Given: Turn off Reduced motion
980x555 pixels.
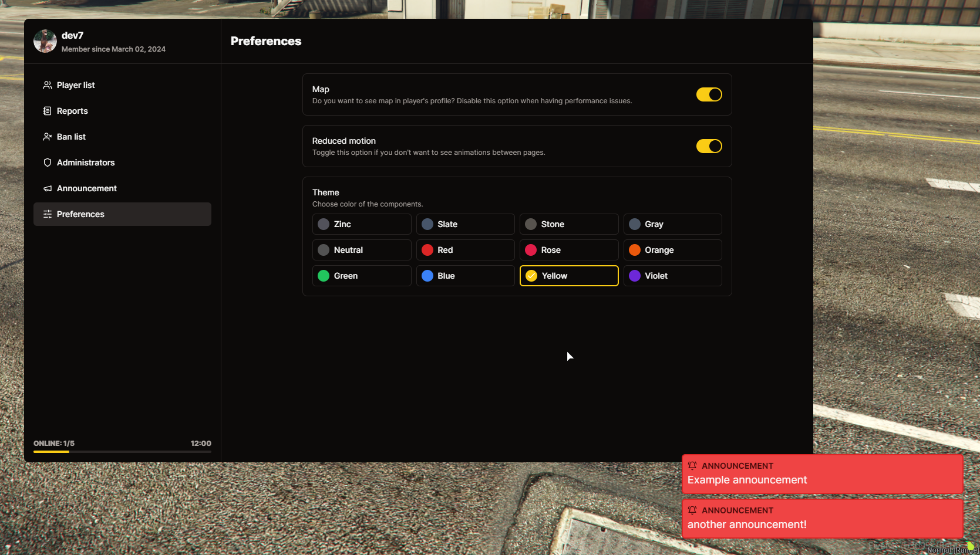Looking at the screenshot, I should pyautogui.click(x=709, y=146).
